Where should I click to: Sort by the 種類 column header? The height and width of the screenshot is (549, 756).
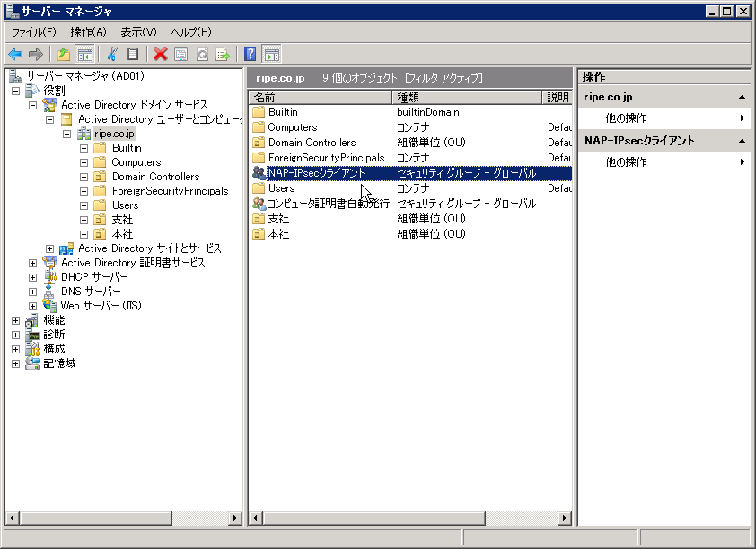(467, 97)
